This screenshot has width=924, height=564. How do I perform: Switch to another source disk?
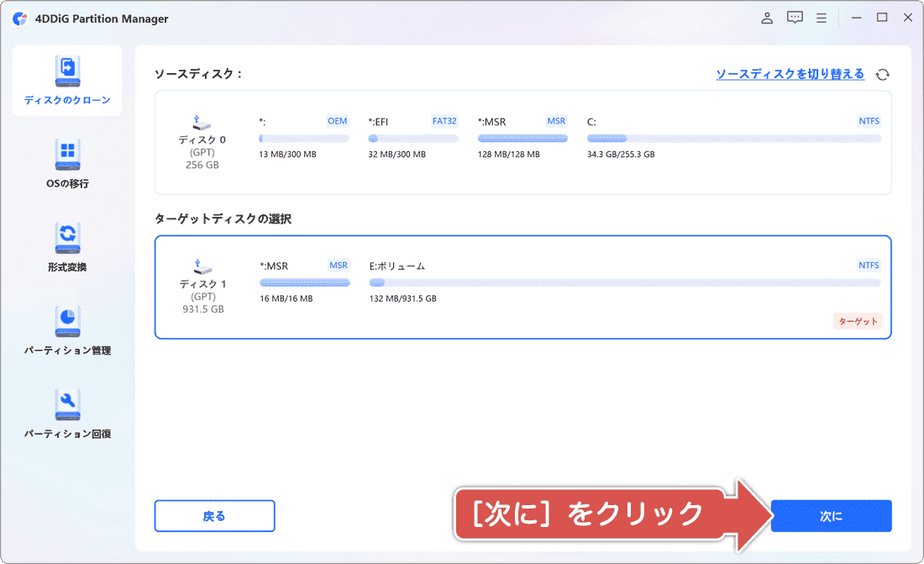(x=790, y=74)
